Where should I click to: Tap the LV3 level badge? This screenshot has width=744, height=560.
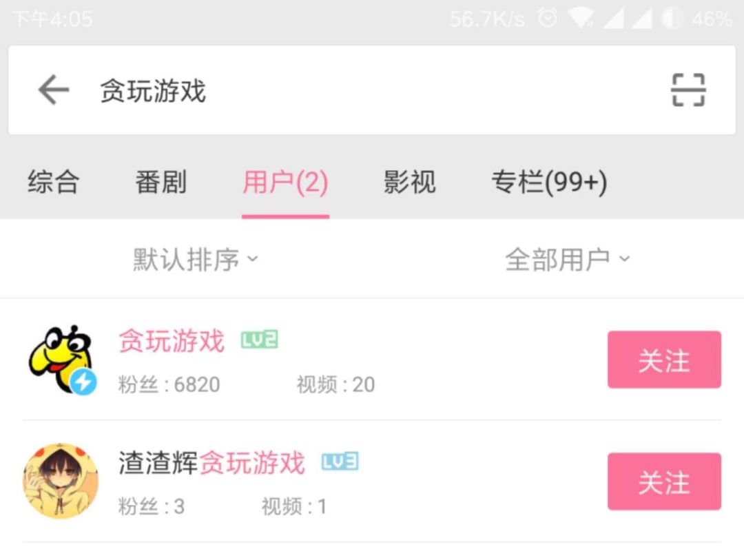[340, 462]
